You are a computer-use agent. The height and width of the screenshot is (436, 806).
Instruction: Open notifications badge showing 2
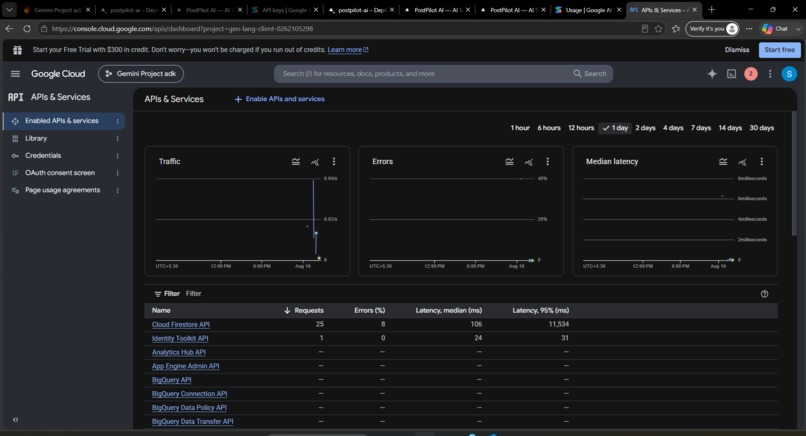click(750, 74)
